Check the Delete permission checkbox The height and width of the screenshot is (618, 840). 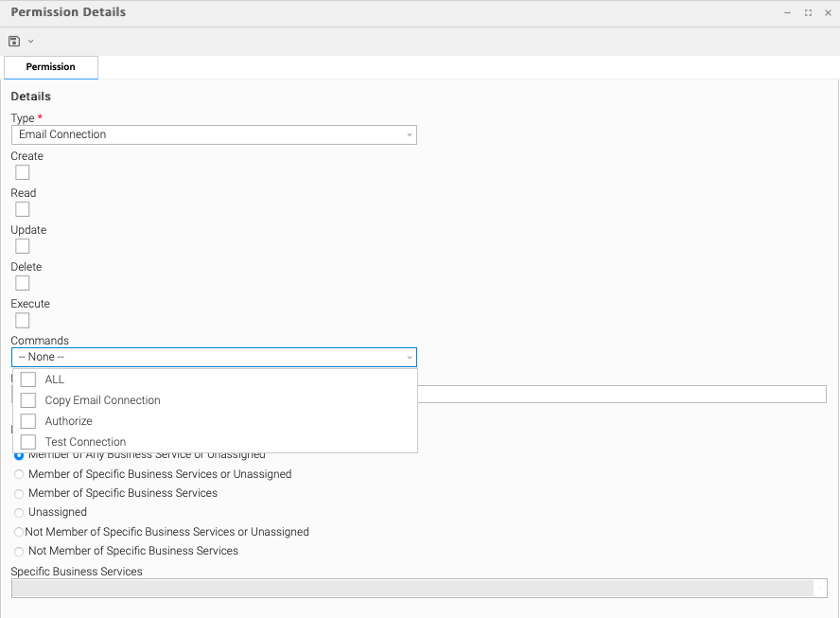click(x=23, y=283)
